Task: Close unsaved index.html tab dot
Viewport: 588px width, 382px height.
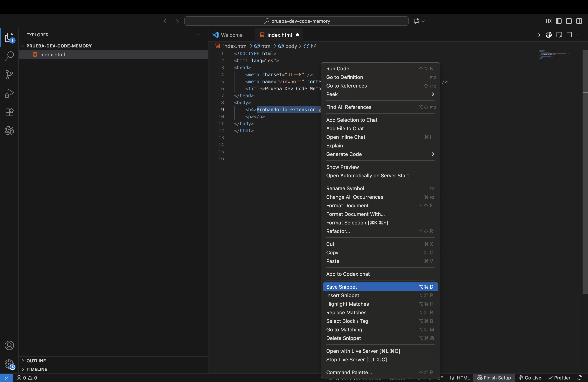Action: [297, 35]
